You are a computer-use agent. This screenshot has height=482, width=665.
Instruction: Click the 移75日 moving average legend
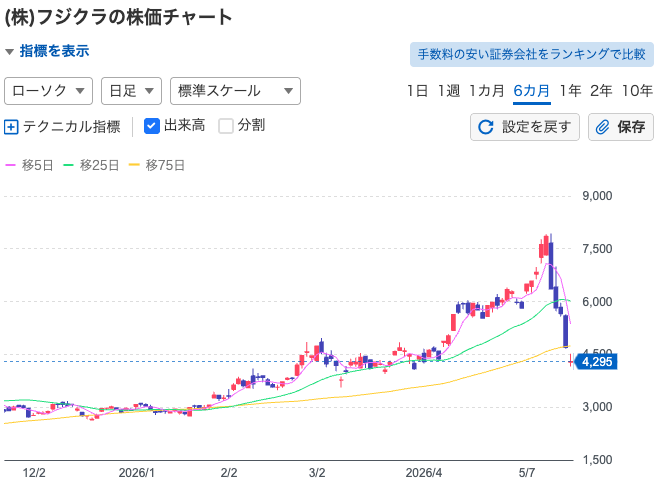point(156,165)
